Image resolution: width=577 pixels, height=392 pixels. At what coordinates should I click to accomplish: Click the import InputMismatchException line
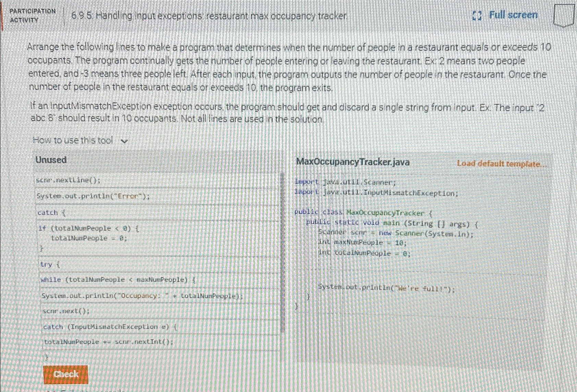tap(376, 193)
